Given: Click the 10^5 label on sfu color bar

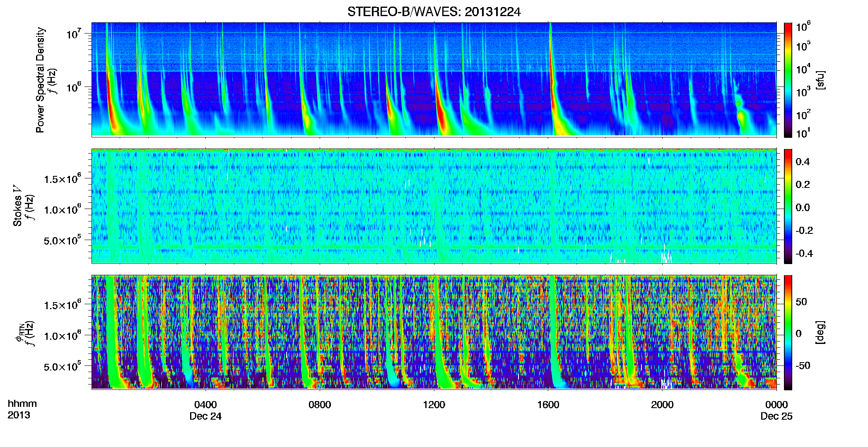Looking at the screenshot, I should click(x=803, y=46).
